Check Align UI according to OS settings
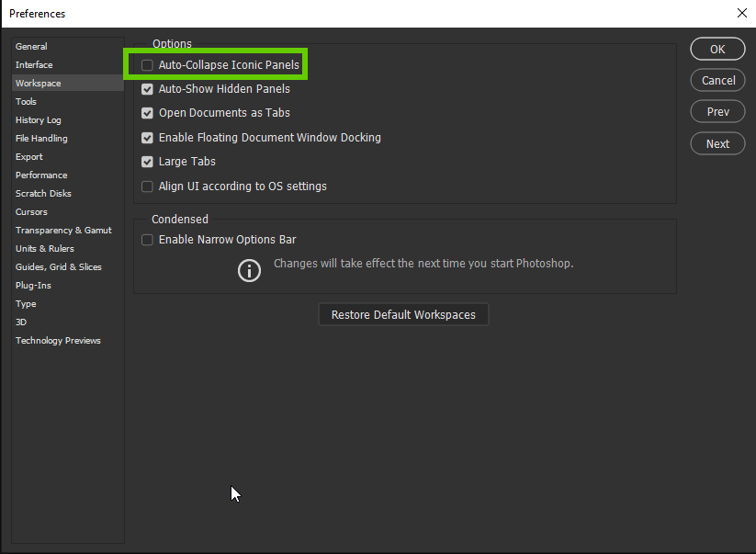Image resolution: width=756 pixels, height=554 pixels. click(147, 187)
